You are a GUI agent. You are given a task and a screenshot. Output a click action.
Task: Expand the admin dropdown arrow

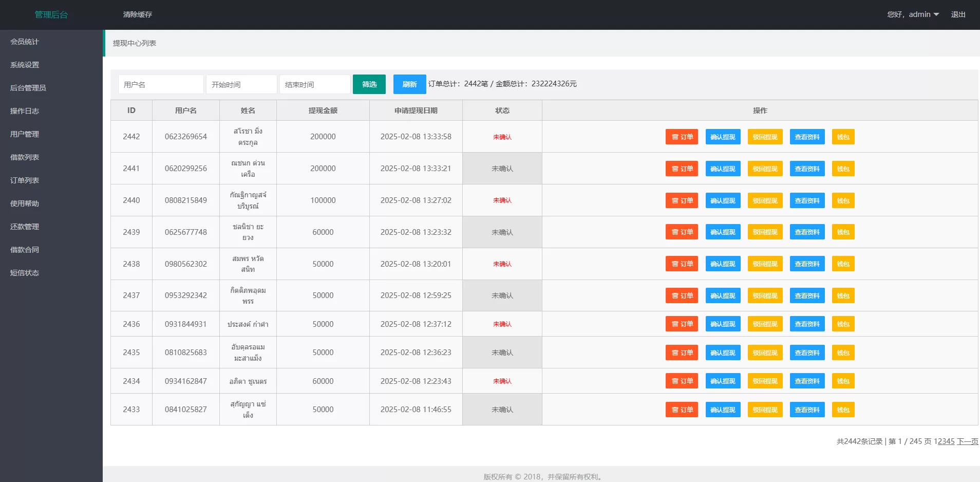tap(936, 14)
